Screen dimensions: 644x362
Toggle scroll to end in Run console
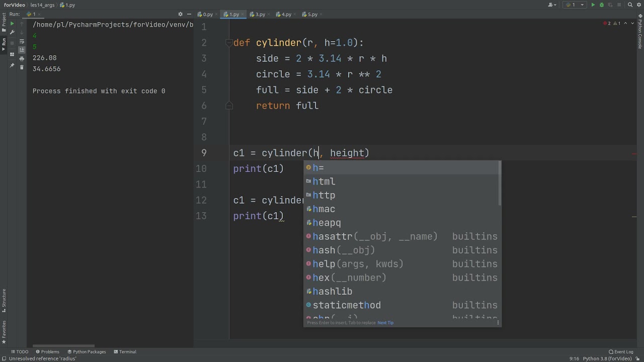[x=22, y=50]
